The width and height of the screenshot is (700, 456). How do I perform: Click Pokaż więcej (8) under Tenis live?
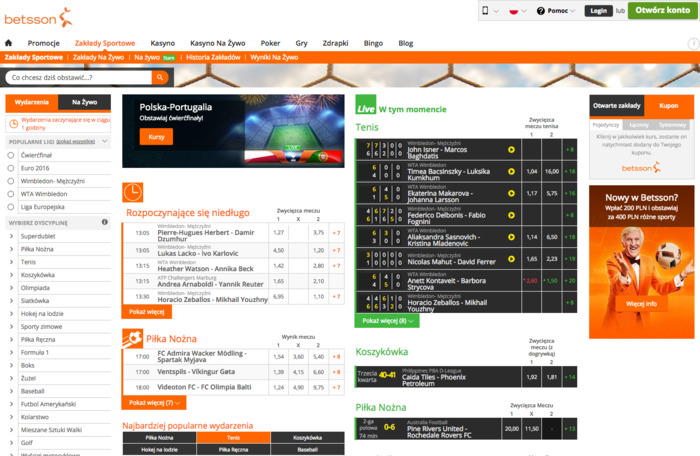(x=387, y=321)
